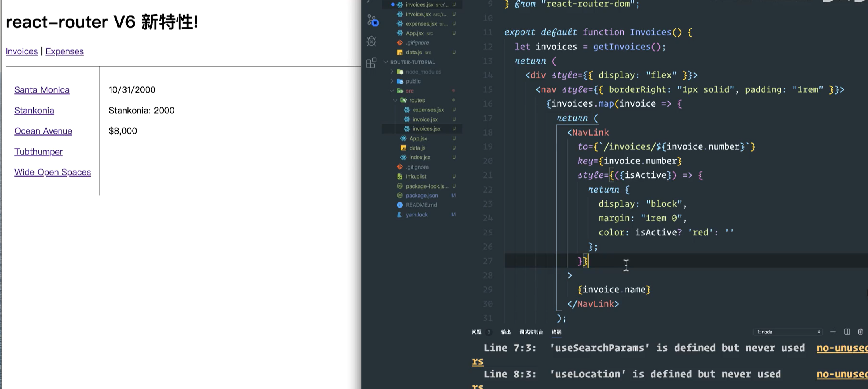868x389 pixels.
Task: Click the 'react-router V6 新特性!' heading
Action: coord(102,21)
